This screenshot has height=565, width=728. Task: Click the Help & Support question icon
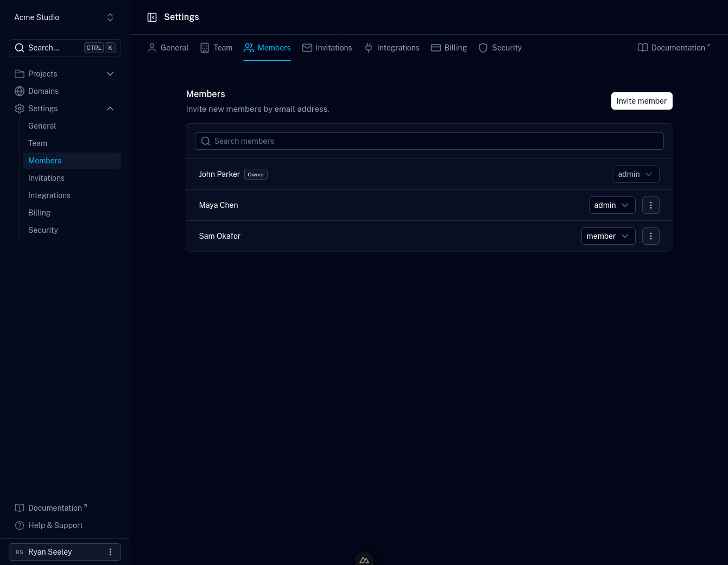point(20,525)
